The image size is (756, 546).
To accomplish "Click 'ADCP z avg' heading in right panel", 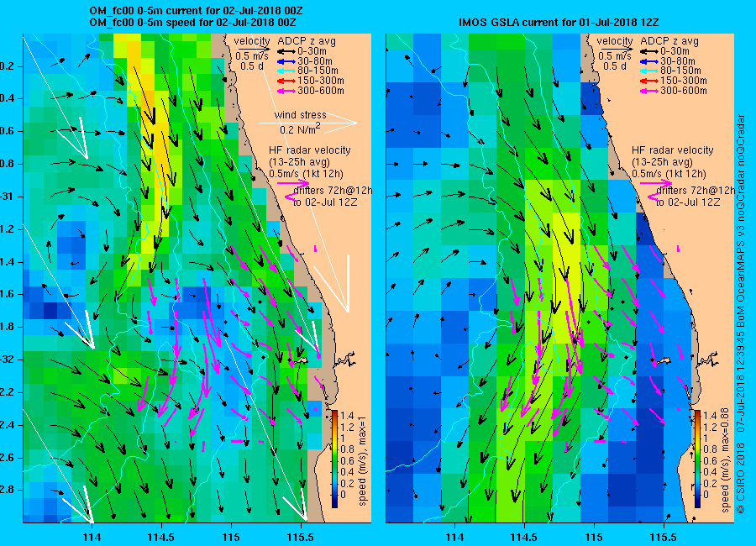I will tap(669, 41).
